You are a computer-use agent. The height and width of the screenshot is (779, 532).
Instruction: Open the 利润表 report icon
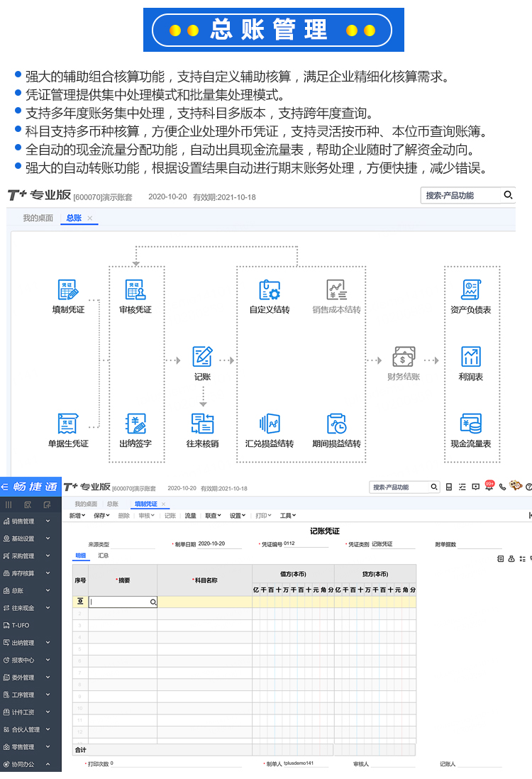click(470, 357)
